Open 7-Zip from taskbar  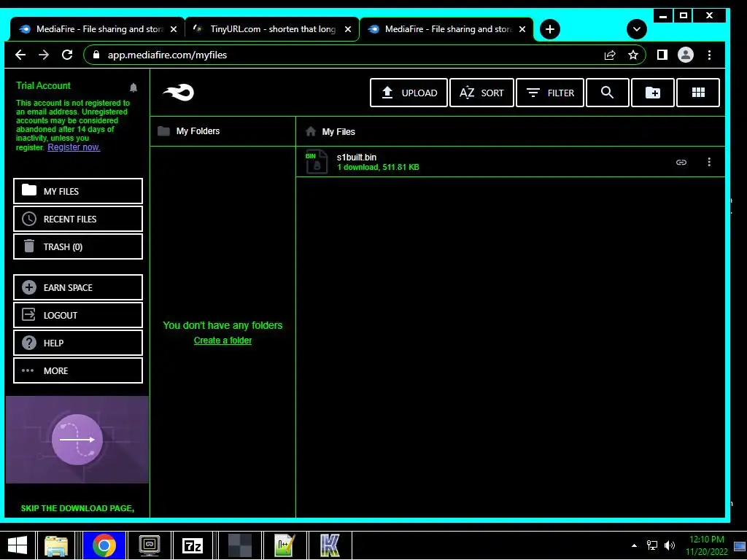193,545
